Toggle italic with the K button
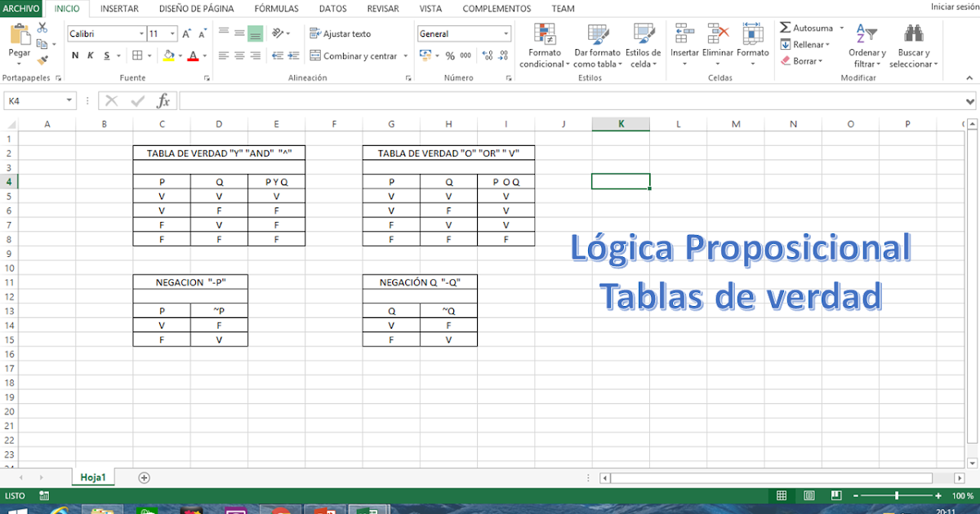 click(x=90, y=55)
